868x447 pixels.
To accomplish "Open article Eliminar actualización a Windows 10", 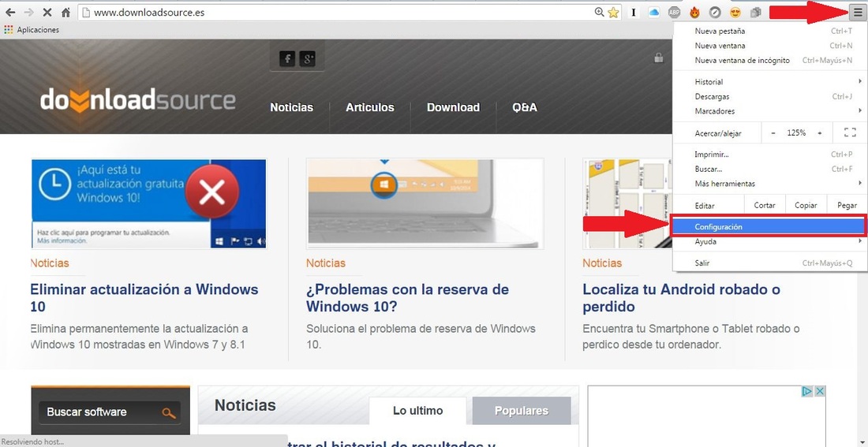I will 144,298.
